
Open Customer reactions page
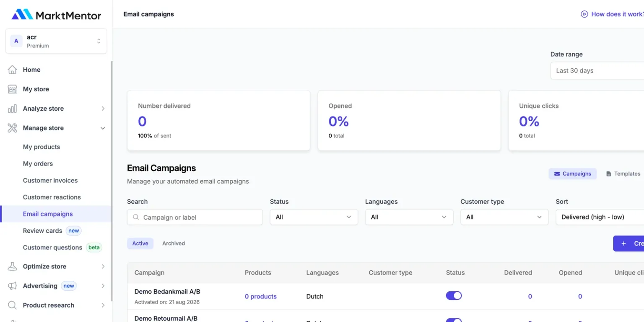pos(52,197)
